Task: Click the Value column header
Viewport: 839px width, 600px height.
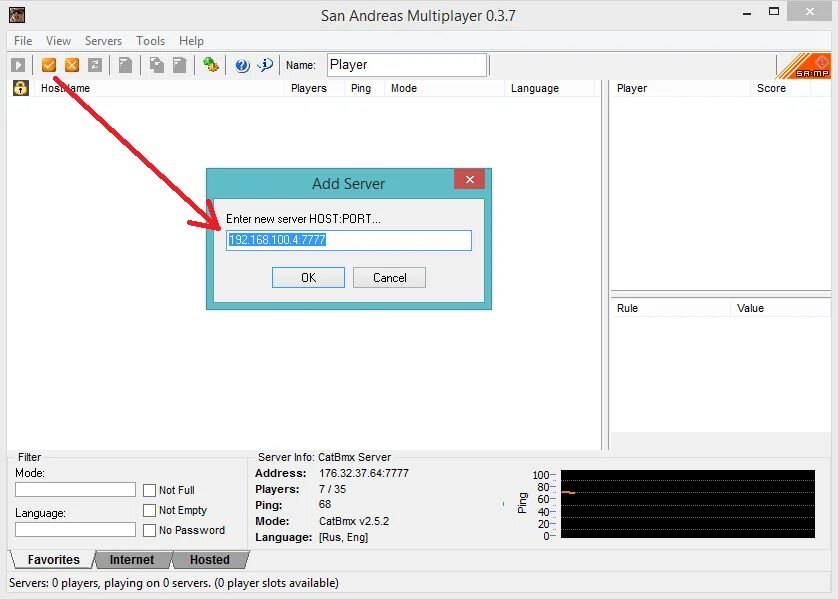Action: click(x=780, y=308)
